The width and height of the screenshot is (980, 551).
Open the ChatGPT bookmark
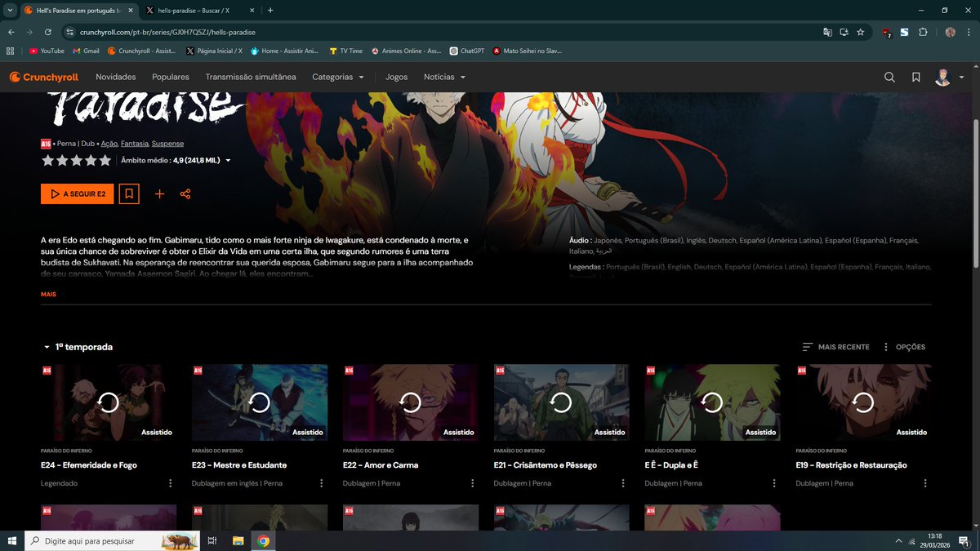[x=466, y=51]
